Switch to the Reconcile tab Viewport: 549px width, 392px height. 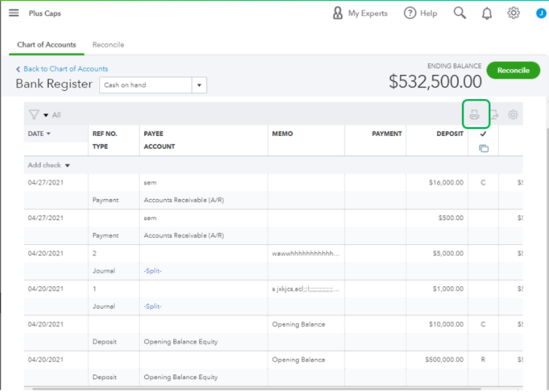pyautogui.click(x=108, y=45)
